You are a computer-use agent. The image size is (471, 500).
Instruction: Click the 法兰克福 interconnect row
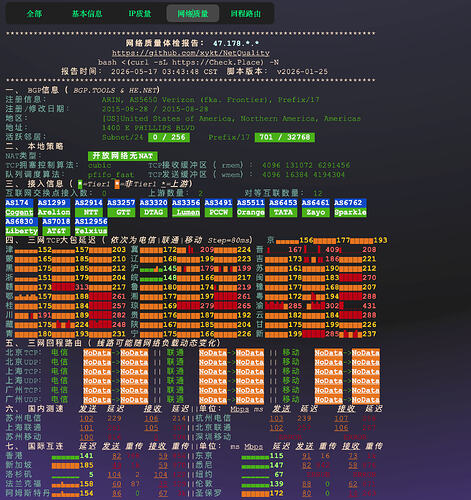(x=97, y=484)
